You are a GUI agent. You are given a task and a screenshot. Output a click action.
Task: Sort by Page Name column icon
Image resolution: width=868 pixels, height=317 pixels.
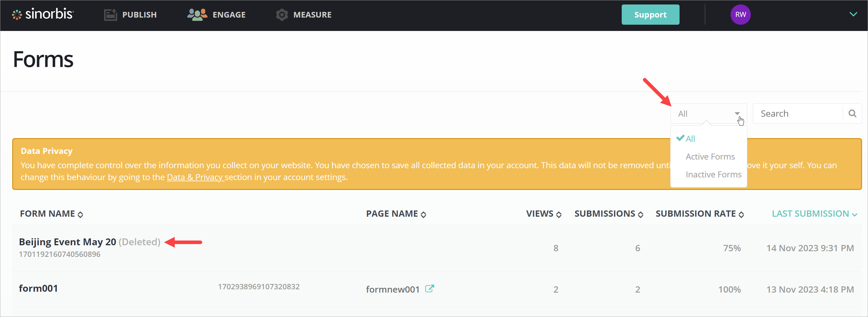tap(423, 214)
